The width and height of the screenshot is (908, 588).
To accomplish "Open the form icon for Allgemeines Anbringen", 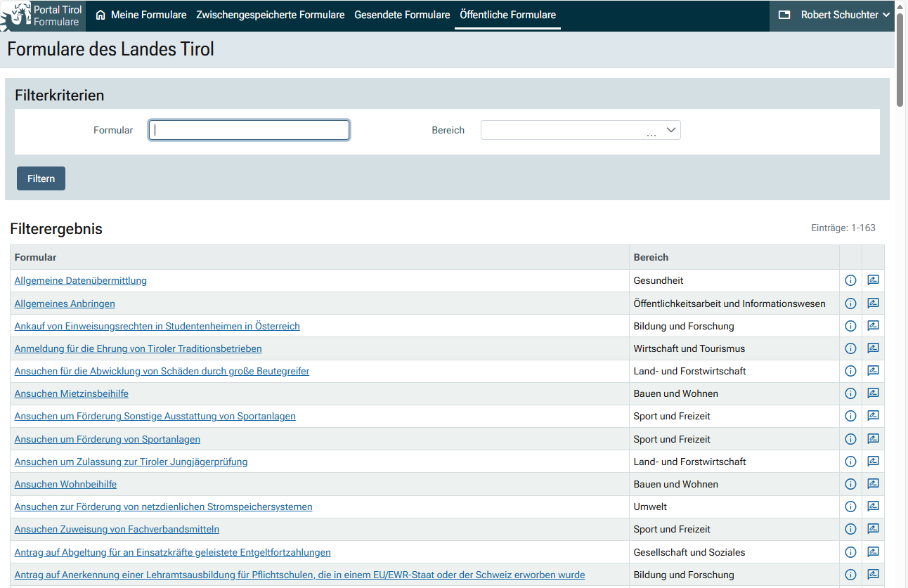I will click(873, 303).
